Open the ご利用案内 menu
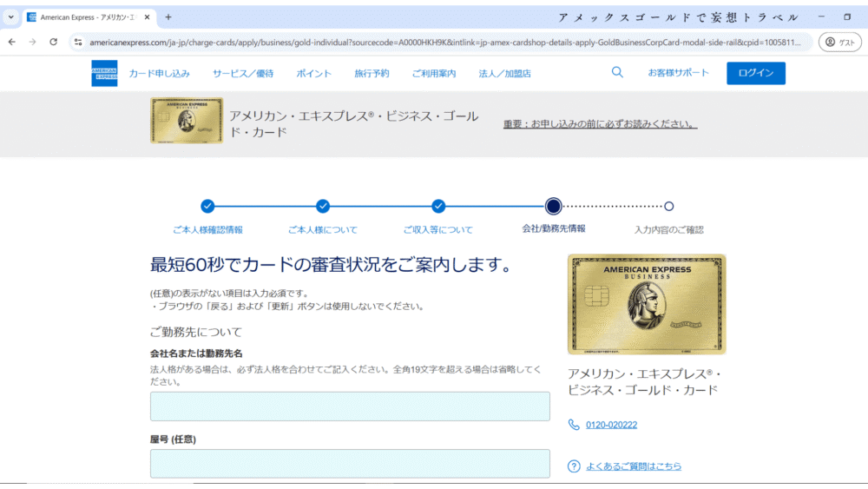 point(434,73)
